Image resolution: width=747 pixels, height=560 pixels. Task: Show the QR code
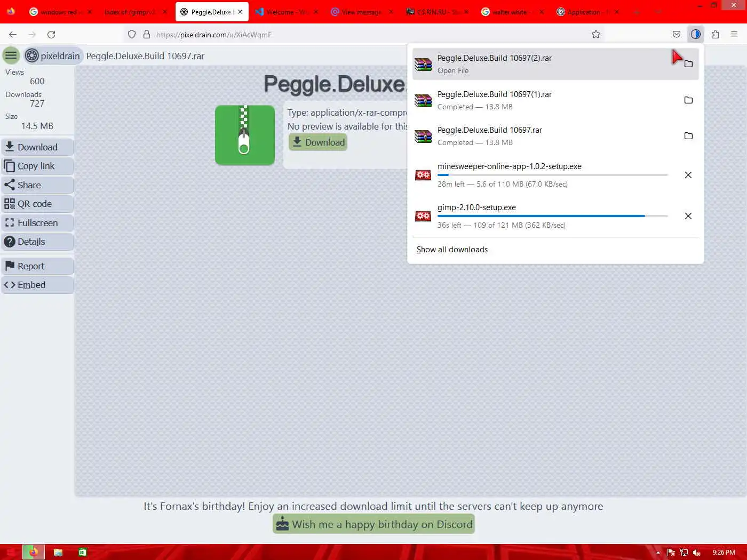[x=37, y=204]
